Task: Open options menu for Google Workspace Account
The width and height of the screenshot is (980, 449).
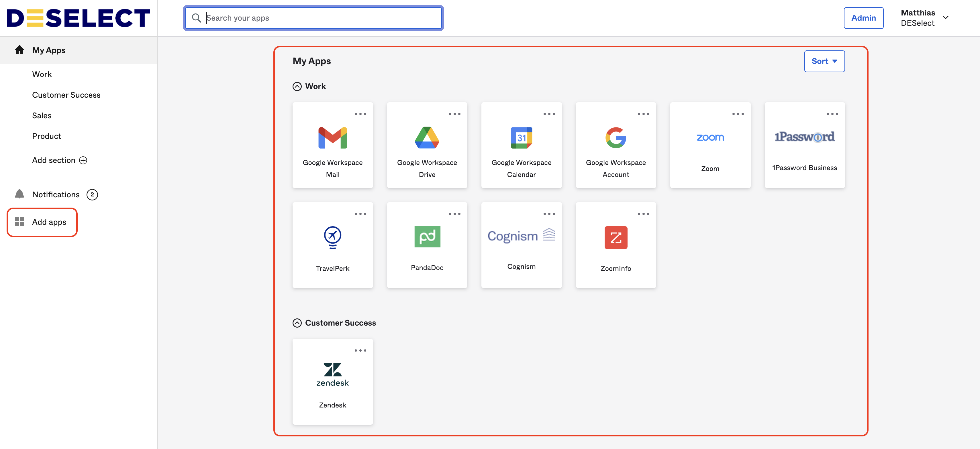Action: coord(643,114)
